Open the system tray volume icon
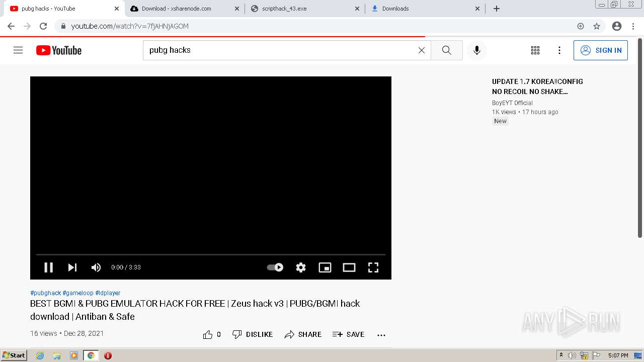The width and height of the screenshot is (644, 362). 572,355
